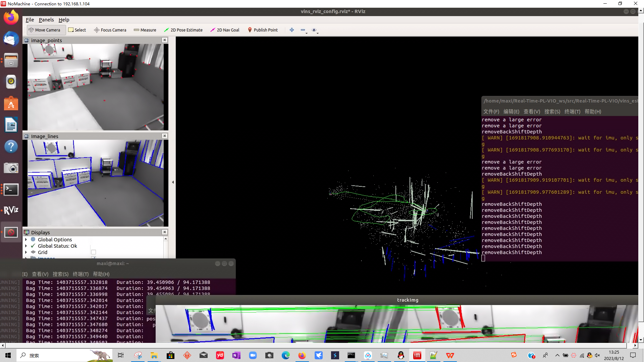Expand the Grid display tree item
The image size is (644, 362).
(26, 252)
